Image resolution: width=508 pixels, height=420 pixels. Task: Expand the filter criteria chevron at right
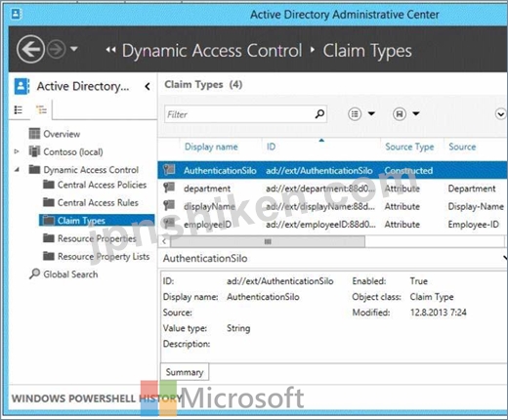(500, 114)
